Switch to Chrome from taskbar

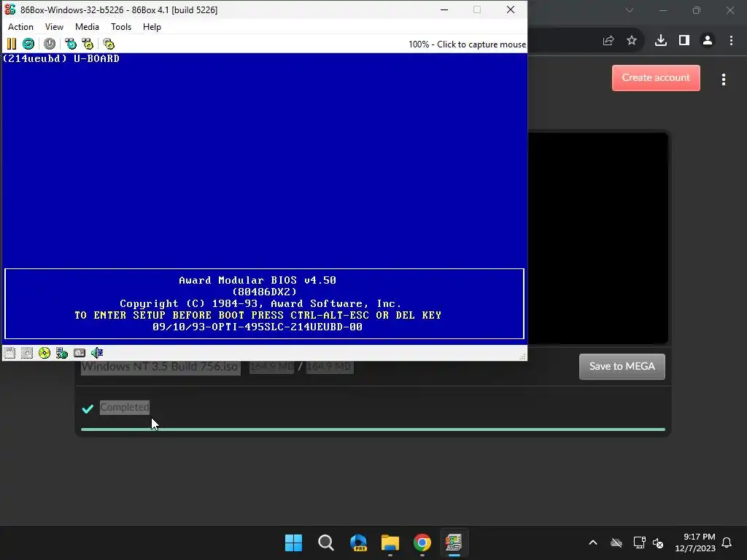(x=422, y=542)
